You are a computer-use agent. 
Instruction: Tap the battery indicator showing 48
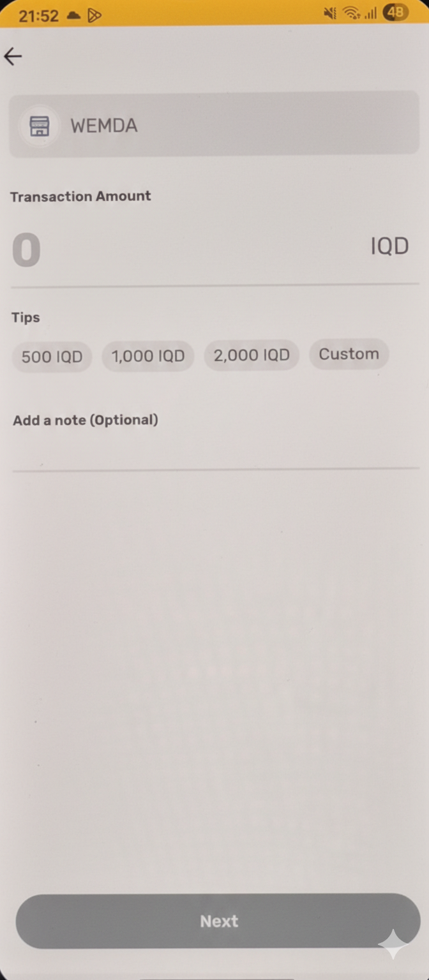(395, 12)
